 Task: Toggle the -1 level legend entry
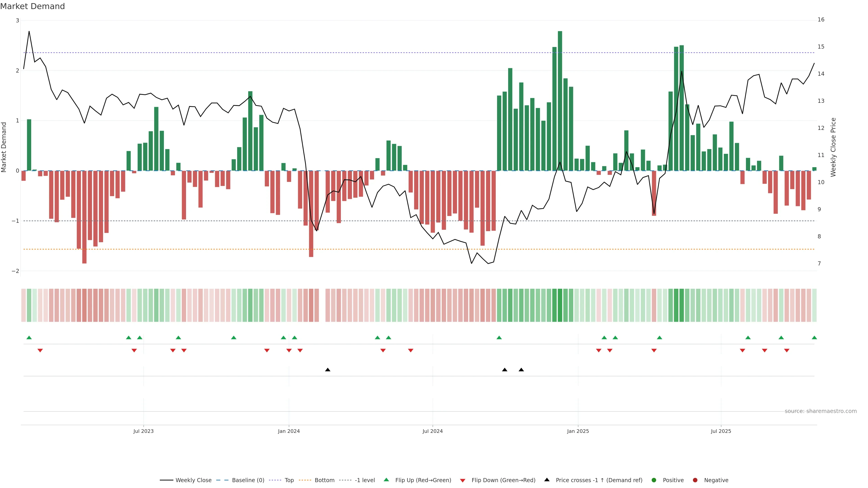(365, 480)
